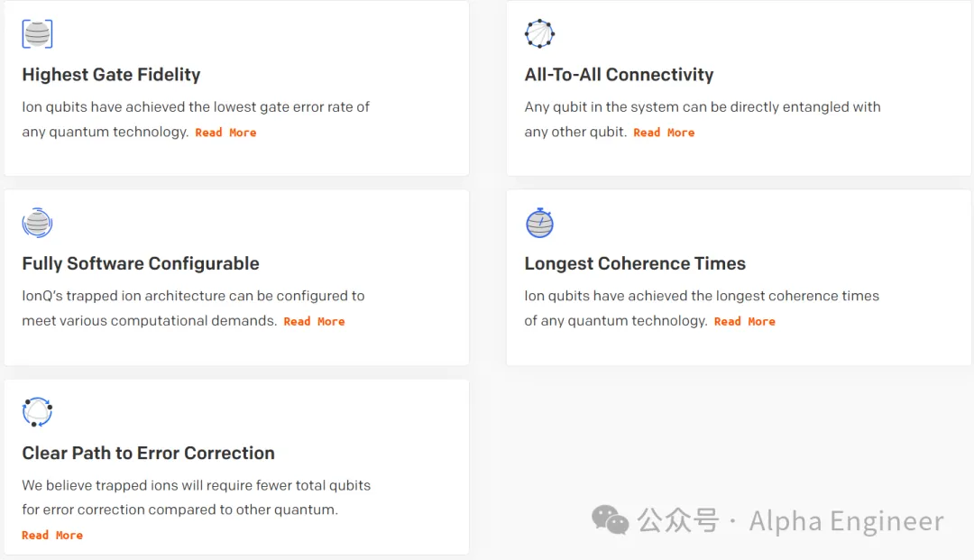
Task: Click the Alpha Engineer watermark text
Action: click(x=846, y=521)
